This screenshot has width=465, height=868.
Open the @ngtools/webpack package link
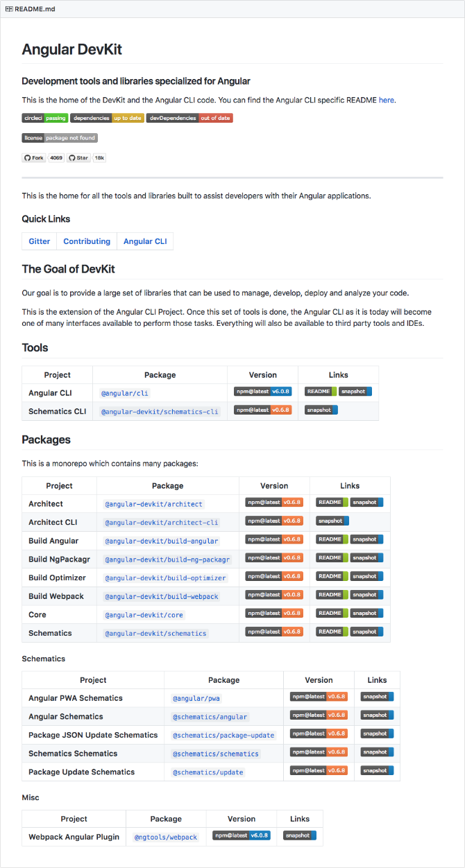[166, 837]
